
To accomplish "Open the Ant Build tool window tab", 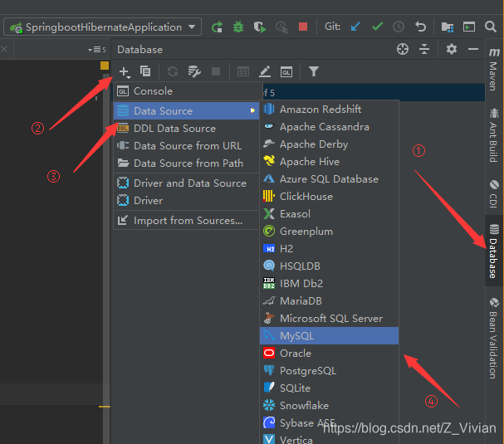I will tap(494, 135).
